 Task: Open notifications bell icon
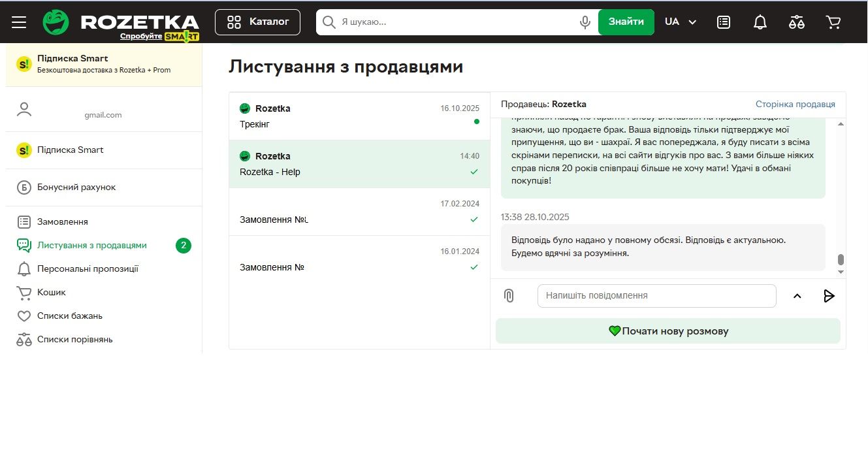click(x=760, y=22)
